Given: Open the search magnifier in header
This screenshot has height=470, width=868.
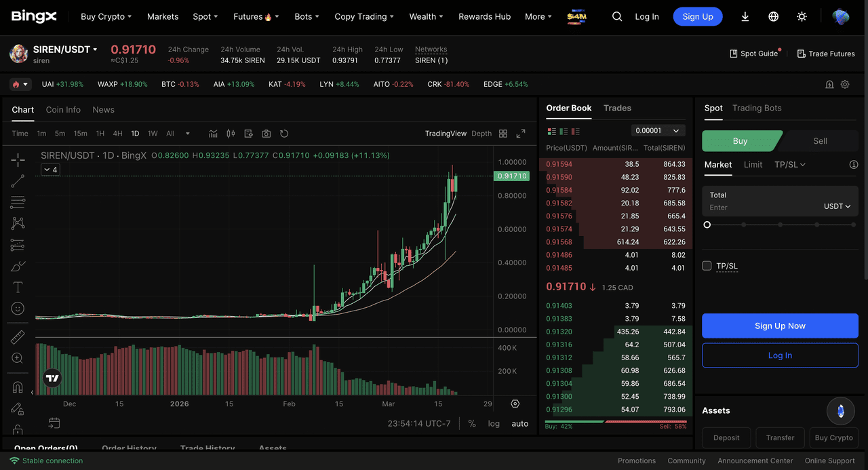Looking at the screenshot, I should (x=616, y=17).
